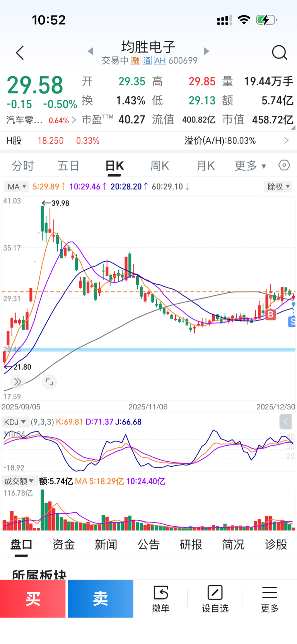Image resolution: width=297 pixels, height=644 pixels.
Task: Open the 新闻 tab
Action: click(x=106, y=544)
